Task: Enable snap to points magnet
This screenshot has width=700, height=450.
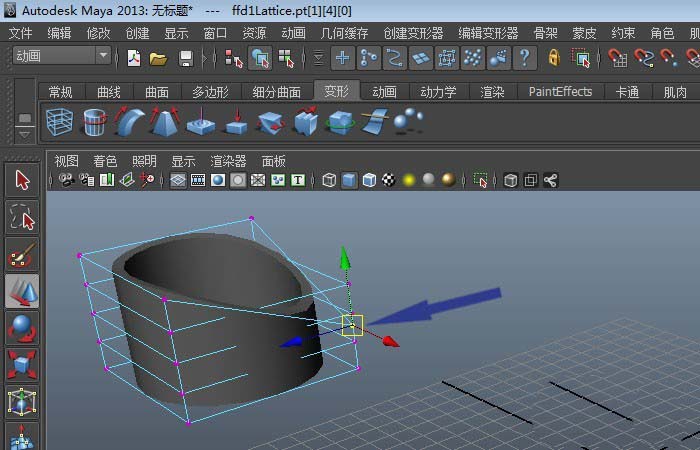Action: point(668,58)
